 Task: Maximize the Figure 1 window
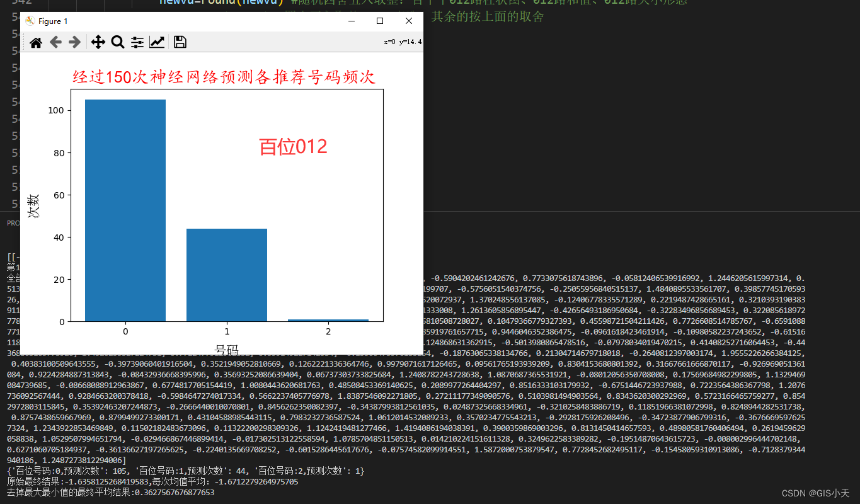tap(380, 21)
